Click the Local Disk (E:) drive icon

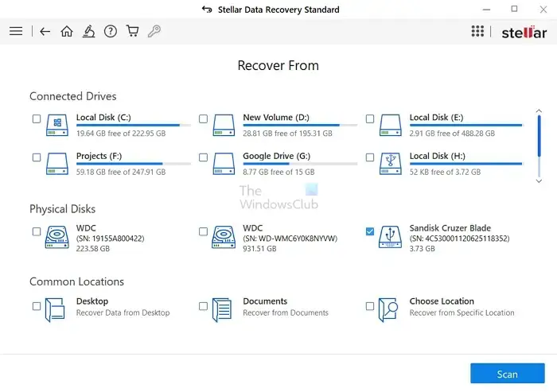[390, 125]
